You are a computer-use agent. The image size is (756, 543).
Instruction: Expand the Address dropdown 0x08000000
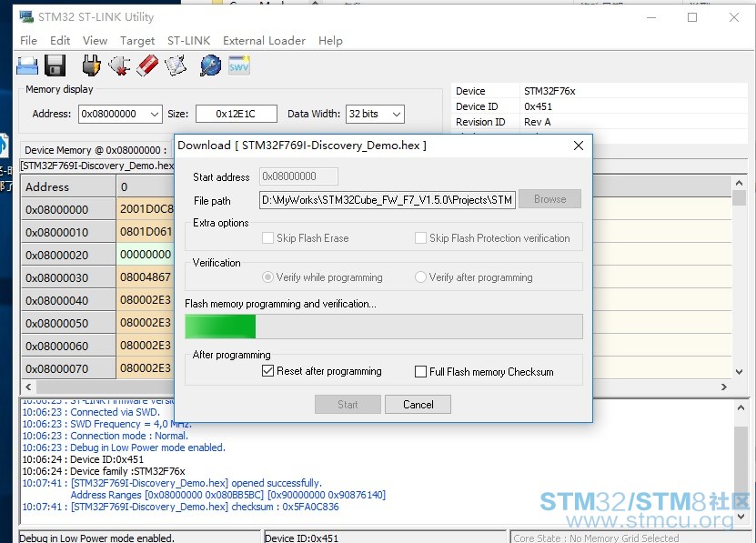[155, 115]
